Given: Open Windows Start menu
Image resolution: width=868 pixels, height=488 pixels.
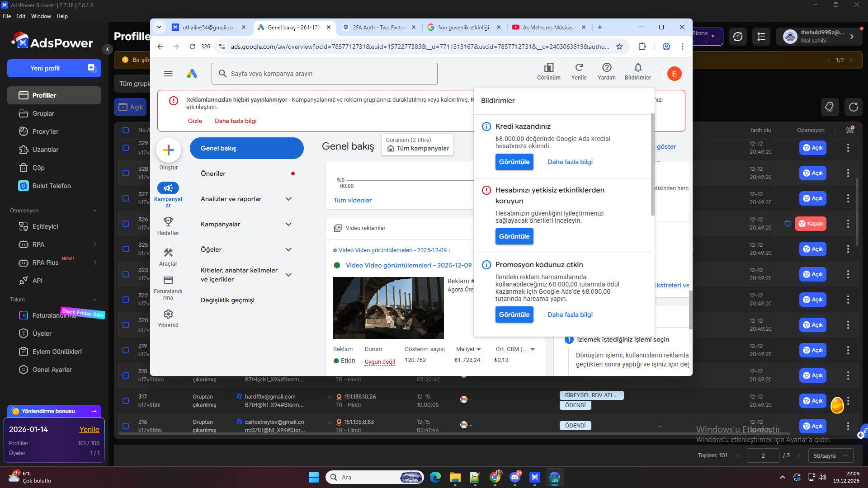Looking at the screenshot, I should point(314,477).
